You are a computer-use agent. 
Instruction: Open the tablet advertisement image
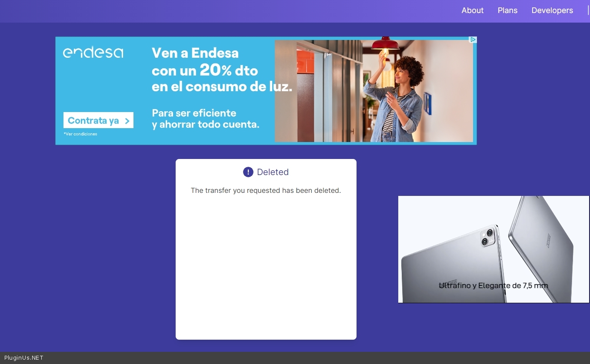[493, 249]
